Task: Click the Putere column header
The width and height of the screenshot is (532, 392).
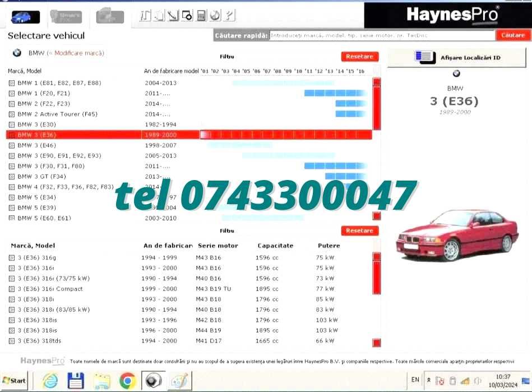Action: point(329,246)
